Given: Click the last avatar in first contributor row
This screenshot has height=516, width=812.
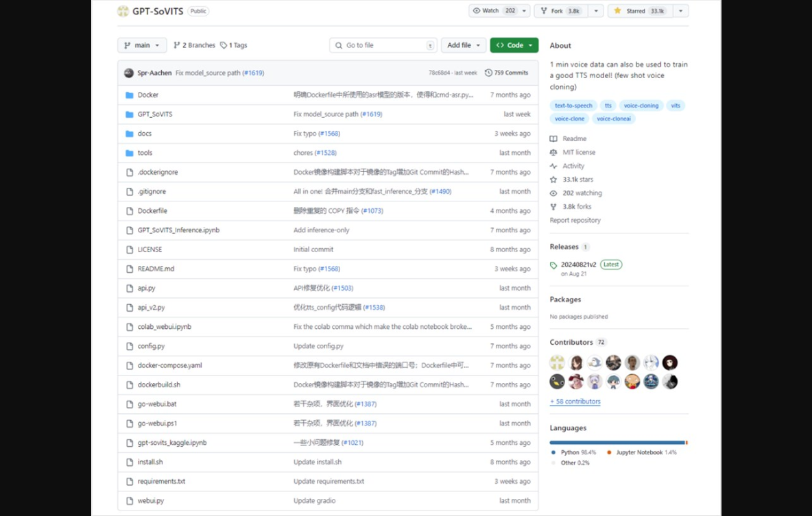Looking at the screenshot, I should point(670,363).
